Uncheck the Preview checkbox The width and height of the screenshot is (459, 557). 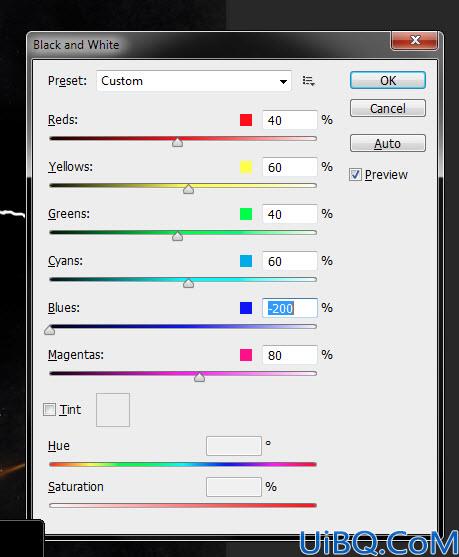coord(355,174)
